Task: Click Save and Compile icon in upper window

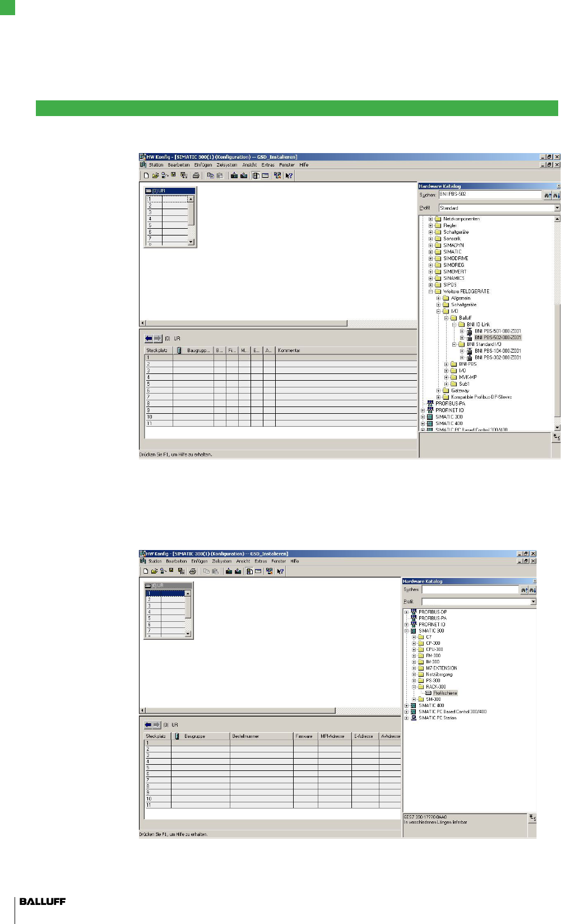Action: (183, 175)
